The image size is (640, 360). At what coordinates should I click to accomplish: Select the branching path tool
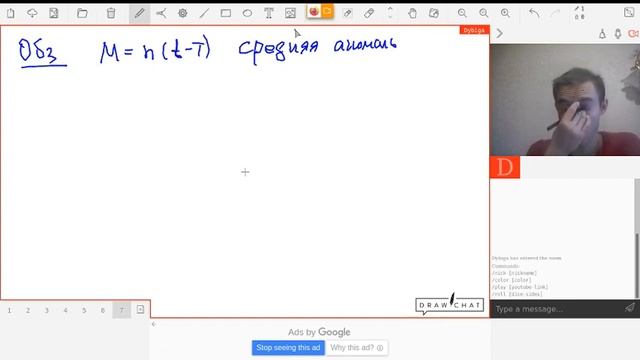[161, 13]
